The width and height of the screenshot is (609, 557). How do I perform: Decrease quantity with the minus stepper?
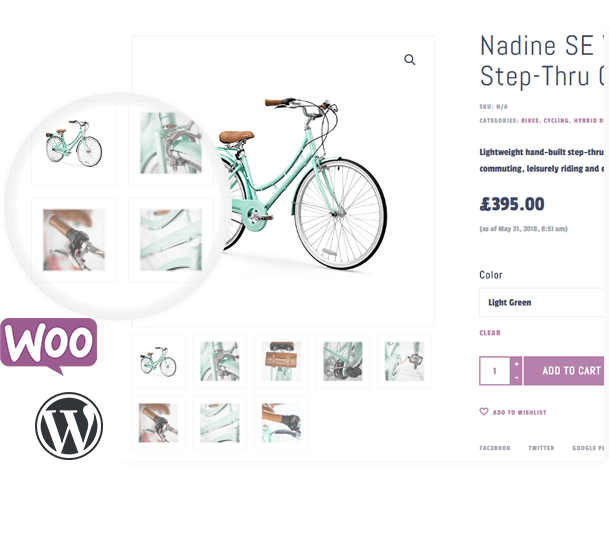pos(516,378)
